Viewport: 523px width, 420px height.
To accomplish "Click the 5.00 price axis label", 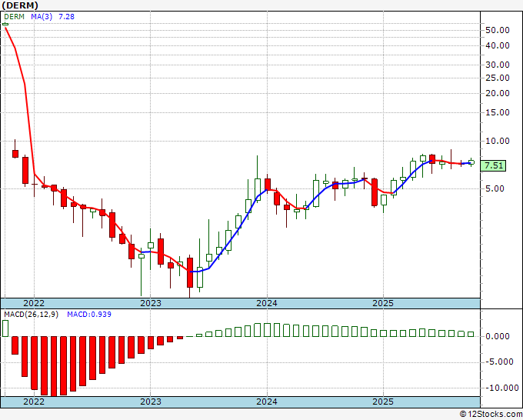I will coord(495,188).
